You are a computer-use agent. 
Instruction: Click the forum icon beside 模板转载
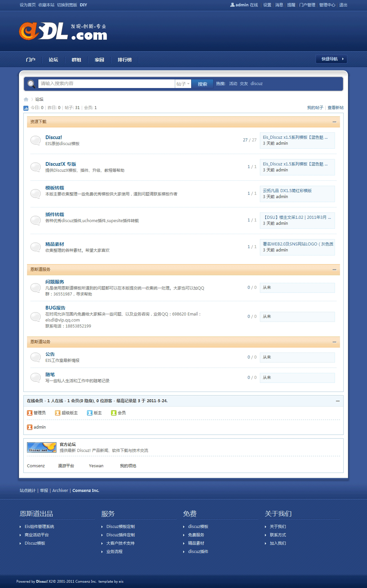tap(35, 194)
